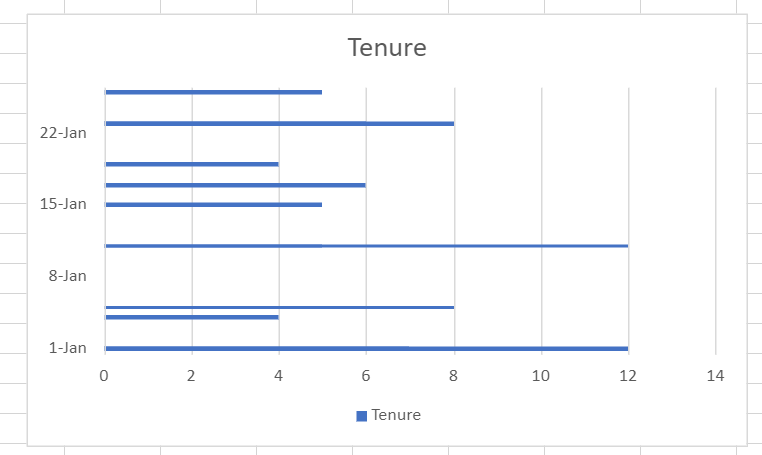Click horizontal axis value 14

coord(715,376)
